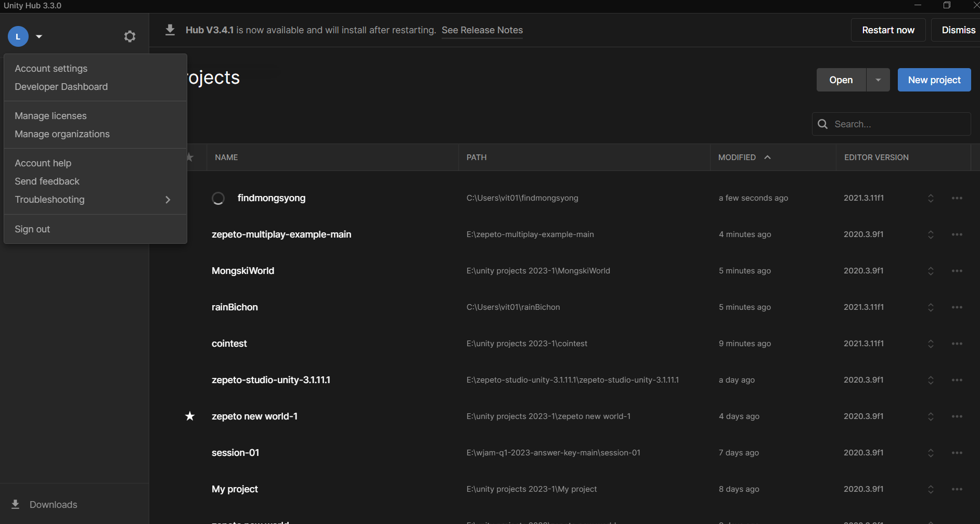Click Restart now button

pos(888,30)
